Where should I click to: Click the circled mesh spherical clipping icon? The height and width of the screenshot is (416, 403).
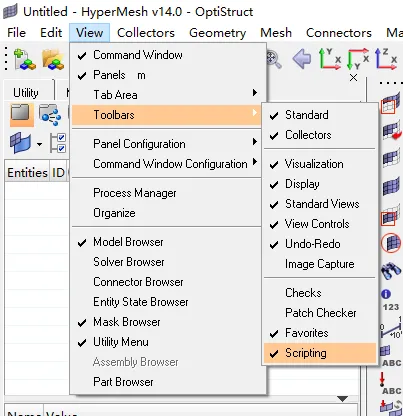coord(391,243)
